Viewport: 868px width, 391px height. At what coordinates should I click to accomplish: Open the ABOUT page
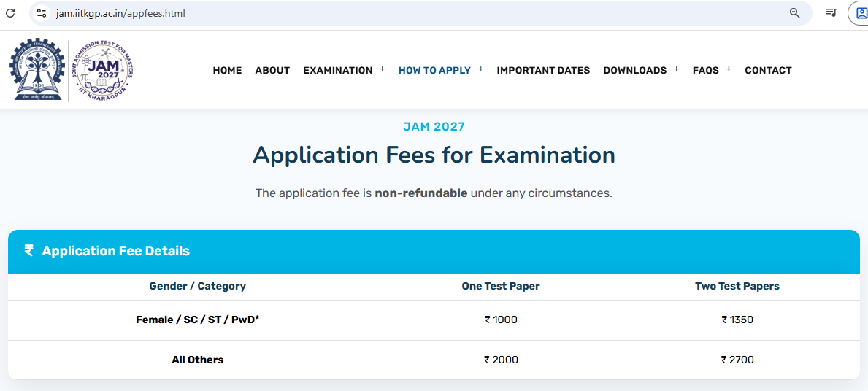pos(272,70)
